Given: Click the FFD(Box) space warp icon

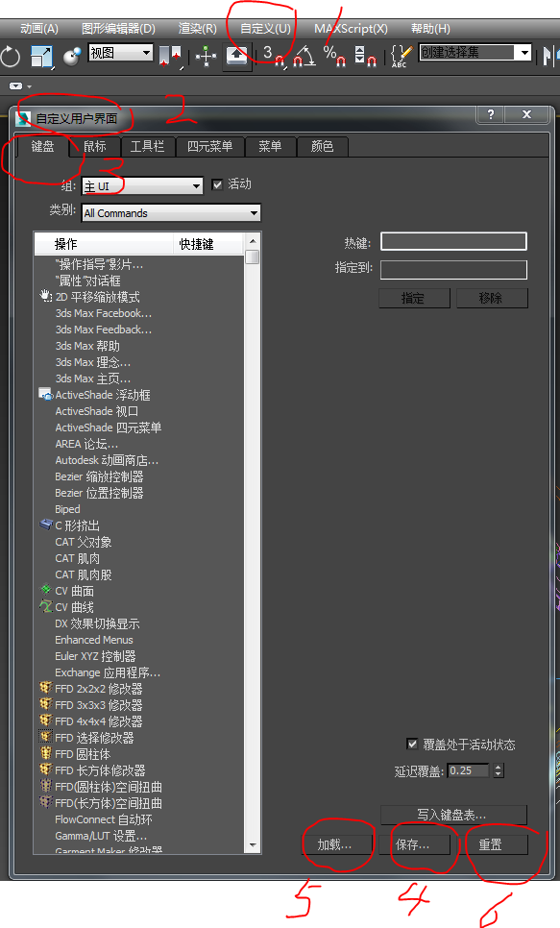Looking at the screenshot, I should 45,801.
